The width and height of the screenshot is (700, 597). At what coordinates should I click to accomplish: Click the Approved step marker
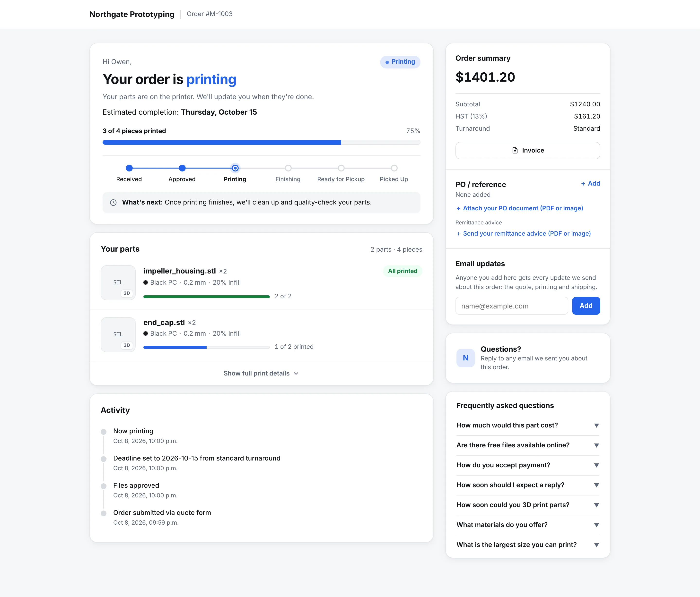tap(182, 168)
